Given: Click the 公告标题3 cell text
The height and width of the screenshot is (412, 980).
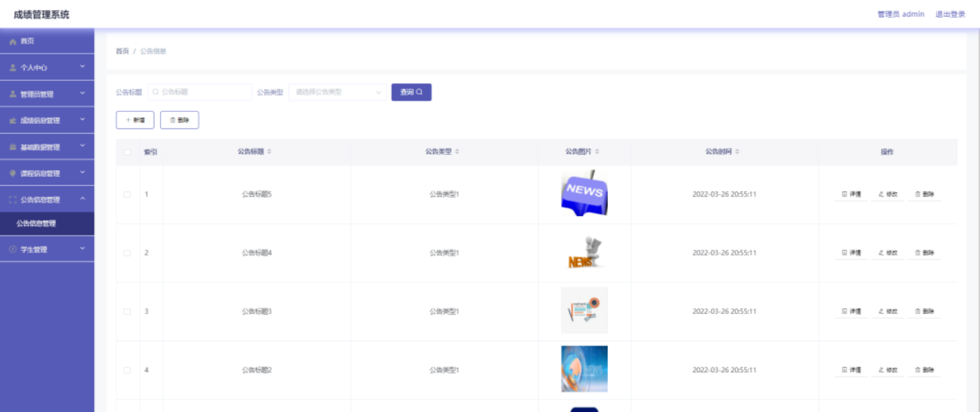Looking at the screenshot, I should click(x=257, y=311).
